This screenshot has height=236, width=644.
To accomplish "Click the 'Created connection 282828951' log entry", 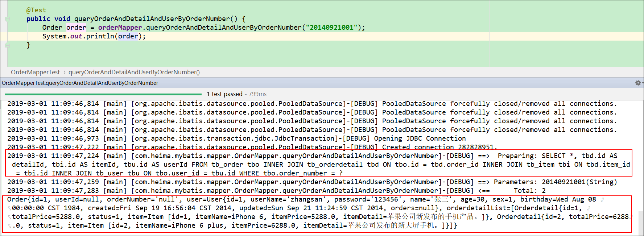I will (439, 147).
